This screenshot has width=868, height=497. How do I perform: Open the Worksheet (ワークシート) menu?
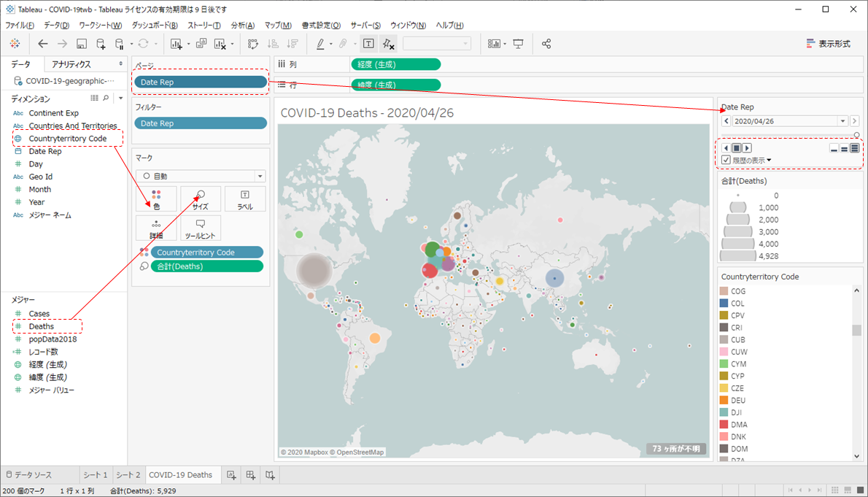[x=100, y=25]
